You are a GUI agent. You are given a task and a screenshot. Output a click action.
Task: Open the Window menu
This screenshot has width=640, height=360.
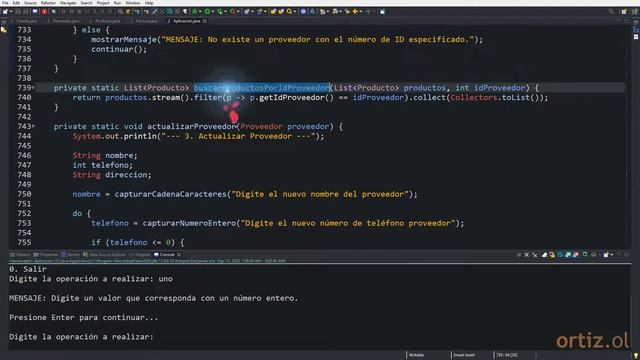(133, 3)
